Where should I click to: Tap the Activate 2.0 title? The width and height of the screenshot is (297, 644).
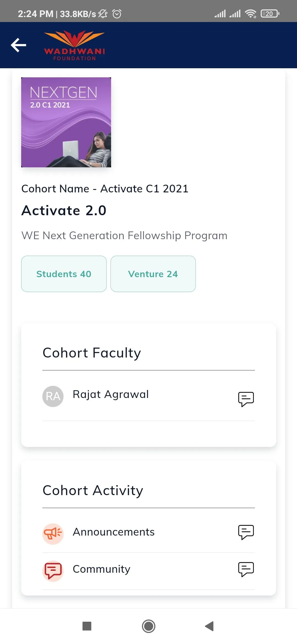[64, 211]
